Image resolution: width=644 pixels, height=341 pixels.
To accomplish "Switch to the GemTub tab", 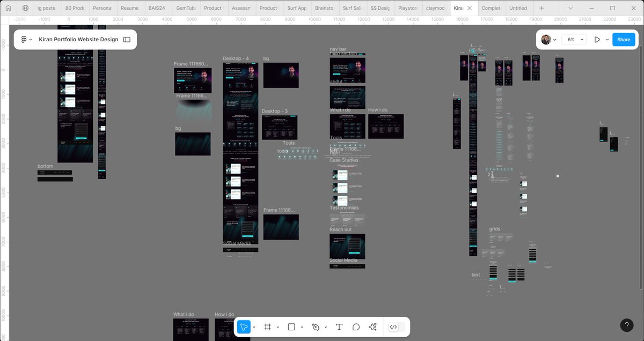I will point(185,8).
